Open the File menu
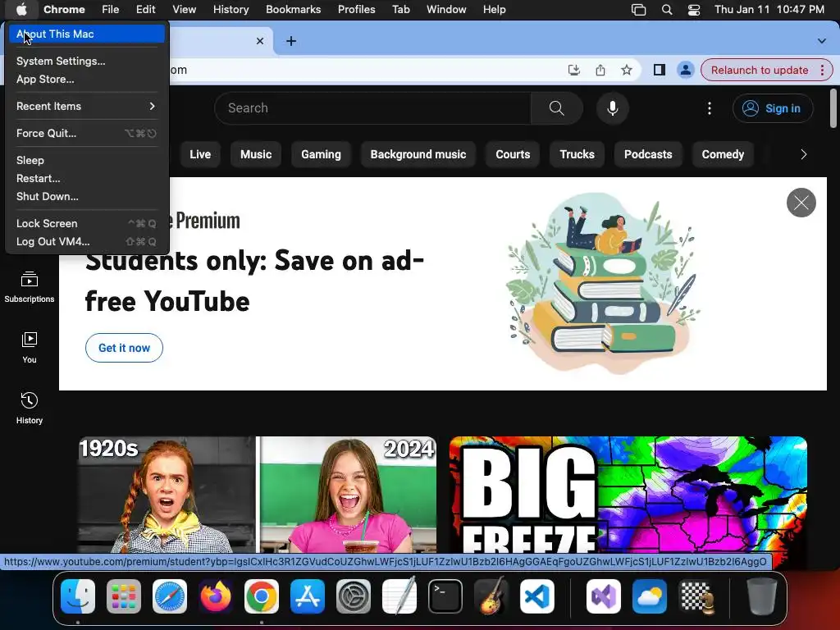 coord(111,9)
